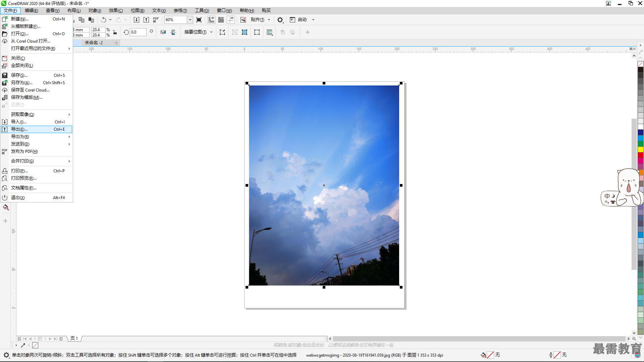Choose Import (导入) menu entry

point(37,122)
